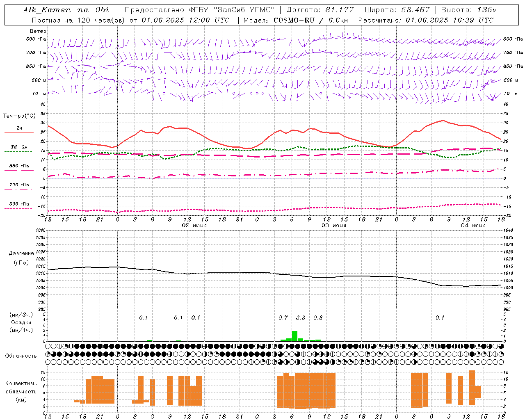Click the 0.3 precipitation total value
This screenshot has width=525, height=420.
pyautogui.click(x=318, y=317)
